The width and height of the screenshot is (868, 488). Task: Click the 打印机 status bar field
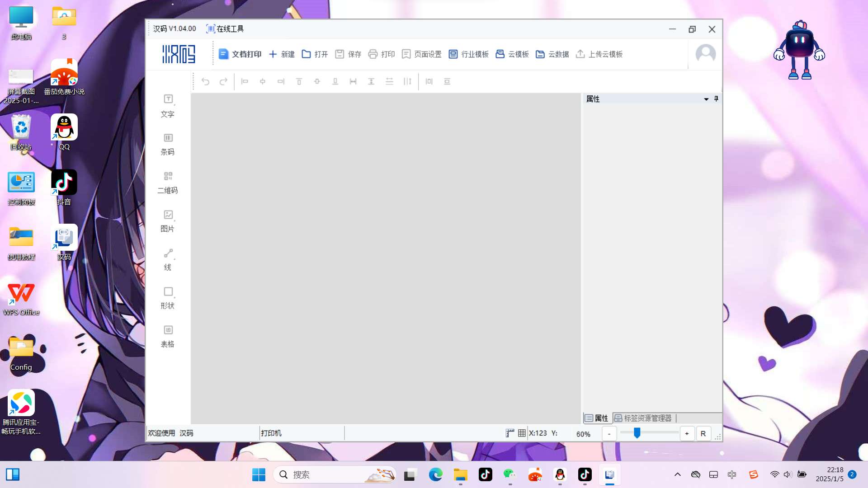pos(302,433)
